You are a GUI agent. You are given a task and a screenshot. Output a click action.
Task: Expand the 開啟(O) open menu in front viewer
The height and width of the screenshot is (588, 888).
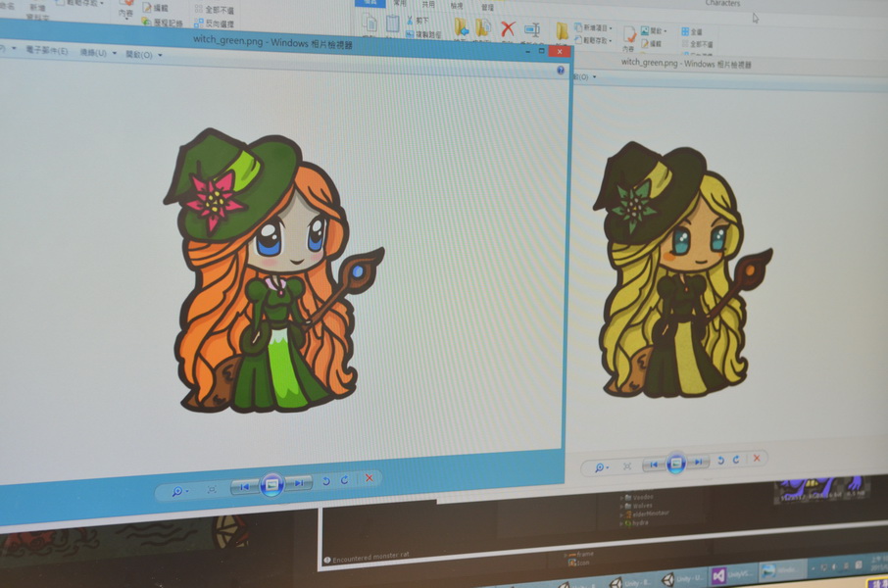pyautogui.click(x=143, y=55)
